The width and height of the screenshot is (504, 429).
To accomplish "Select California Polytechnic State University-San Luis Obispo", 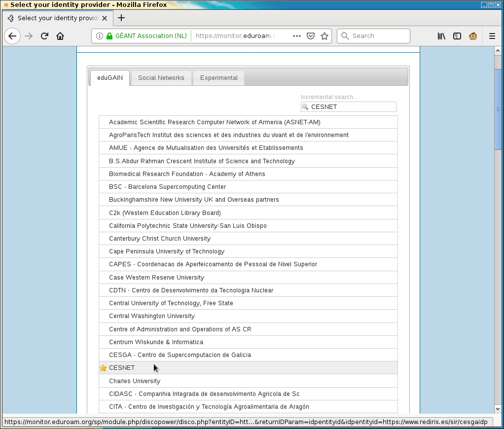I will click(248, 225).
